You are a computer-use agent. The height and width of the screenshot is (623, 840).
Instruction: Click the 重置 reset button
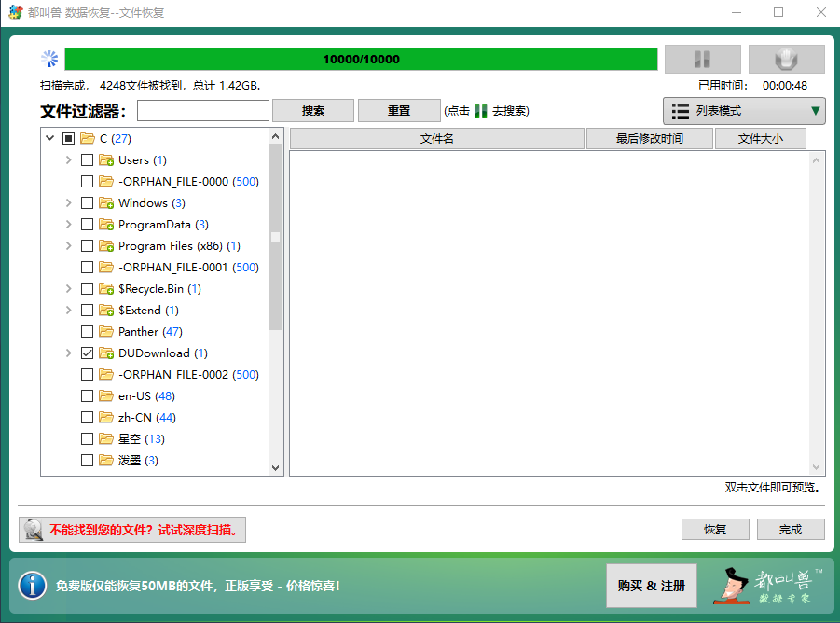pos(399,111)
